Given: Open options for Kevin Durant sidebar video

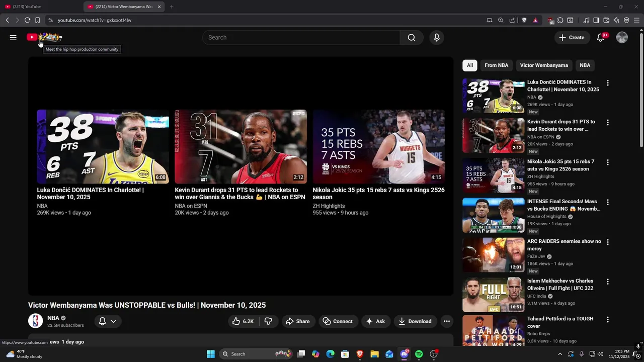Looking at the screenshot, I should point(607,123).
